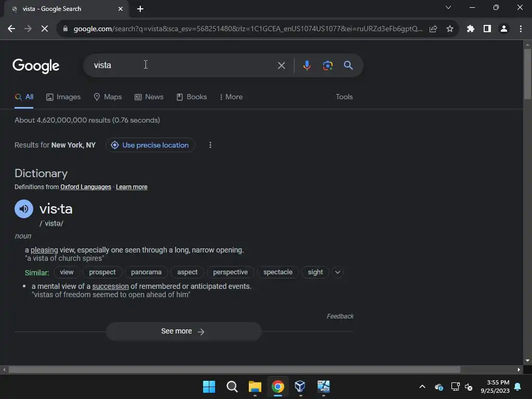
Task: Click the vertical scrollbar thumb
Action: point(527,74)
